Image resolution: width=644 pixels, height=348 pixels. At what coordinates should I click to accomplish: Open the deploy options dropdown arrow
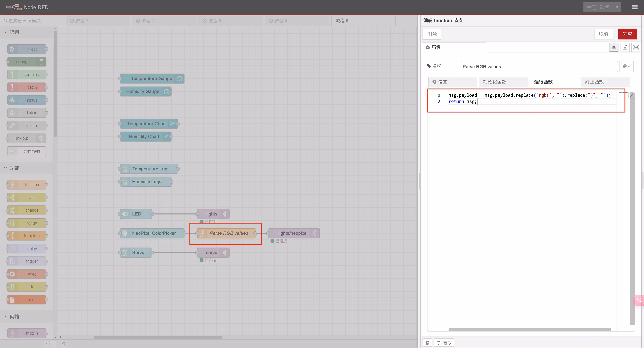point(617,7)
